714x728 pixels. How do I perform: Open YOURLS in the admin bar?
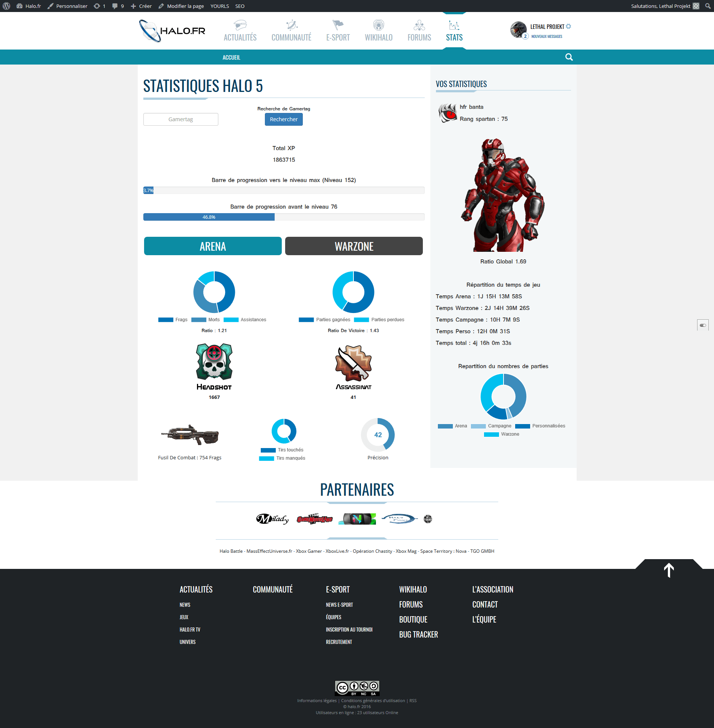tap(219, 6)
